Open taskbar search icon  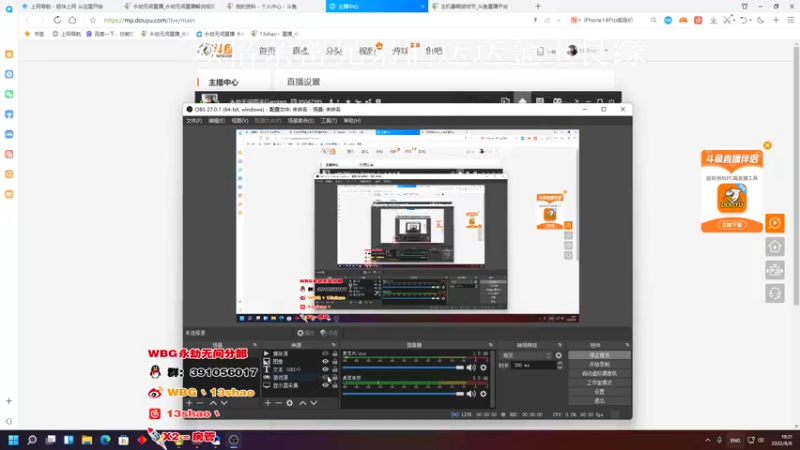(32, 440)
